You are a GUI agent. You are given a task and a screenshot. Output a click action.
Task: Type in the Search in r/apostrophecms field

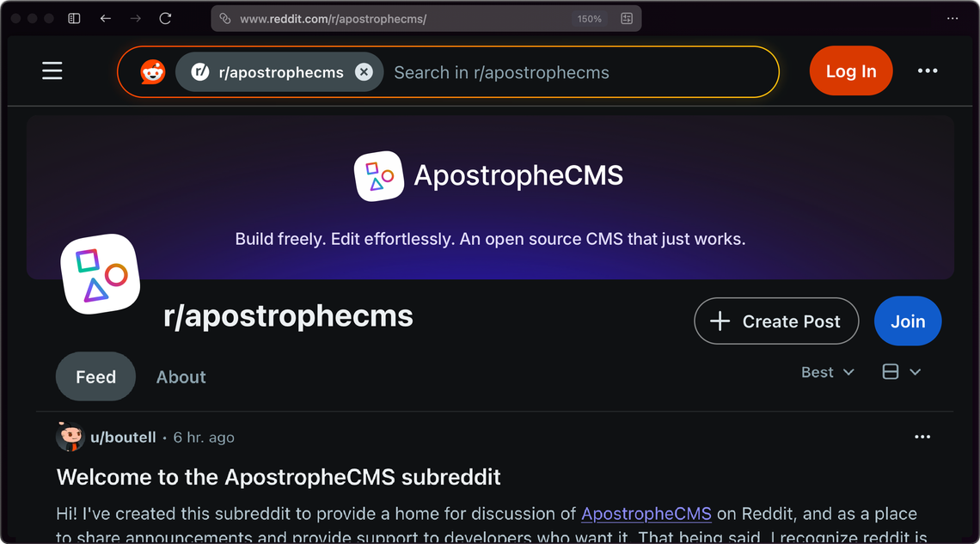(576, 72)
